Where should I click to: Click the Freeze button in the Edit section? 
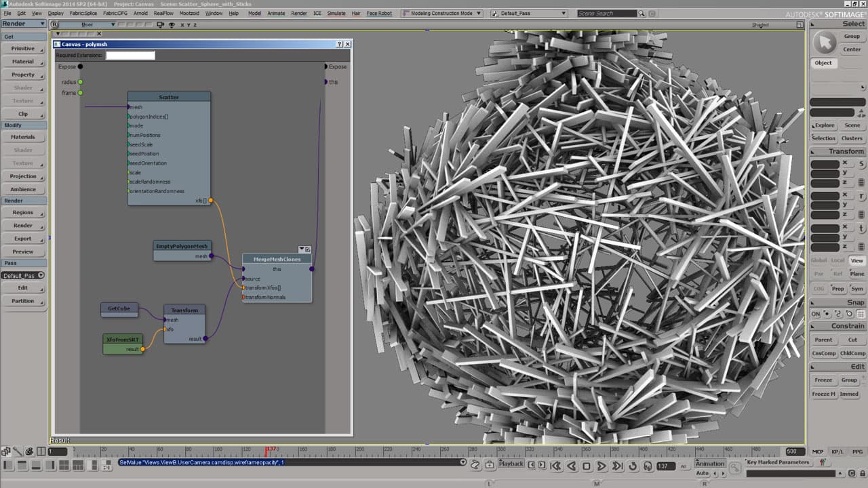coord(823,380)
